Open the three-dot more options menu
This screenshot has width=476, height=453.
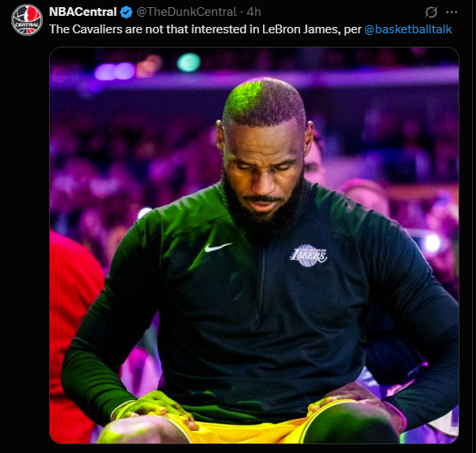point(451,12)
